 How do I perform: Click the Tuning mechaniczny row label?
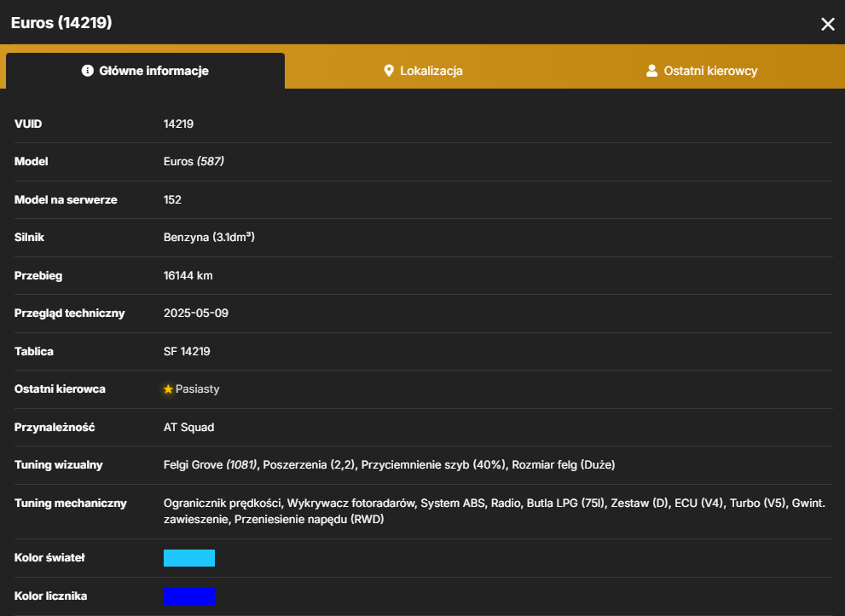pos(71,503)
